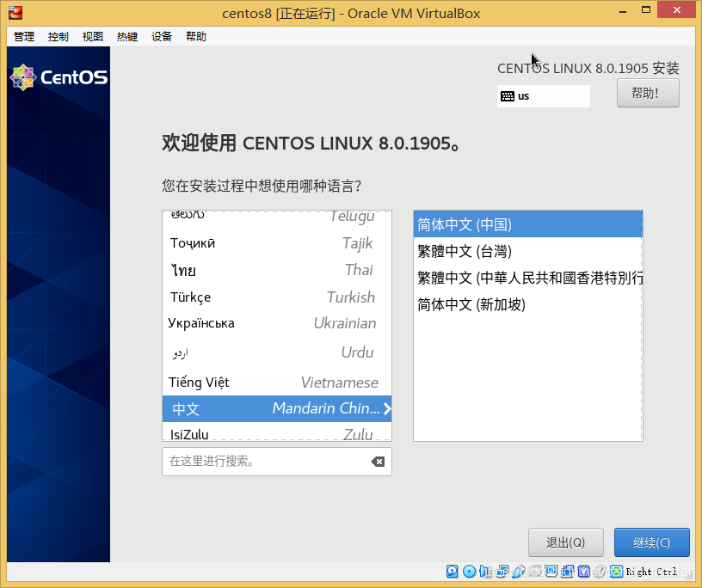Open the 设备 menu
The width and height of the screenshot is (702, 588).
click(162, 36)
